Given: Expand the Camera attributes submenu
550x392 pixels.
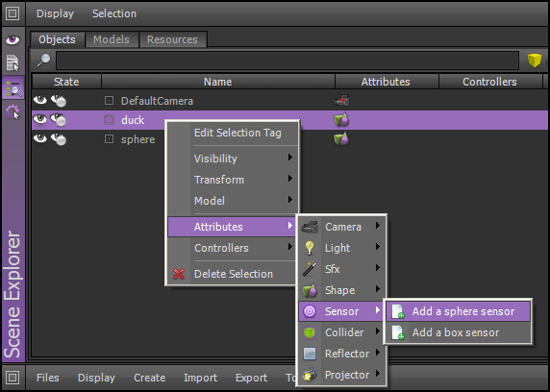Looking at the screenshot, I should 342,227.
